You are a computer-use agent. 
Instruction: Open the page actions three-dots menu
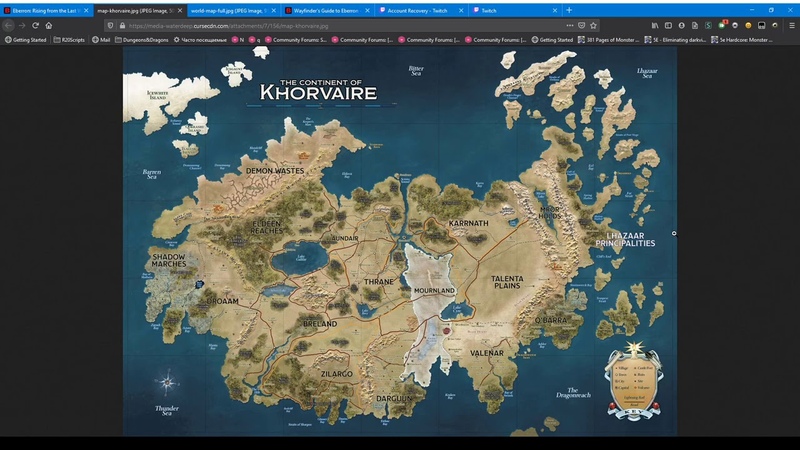[569, 26]
